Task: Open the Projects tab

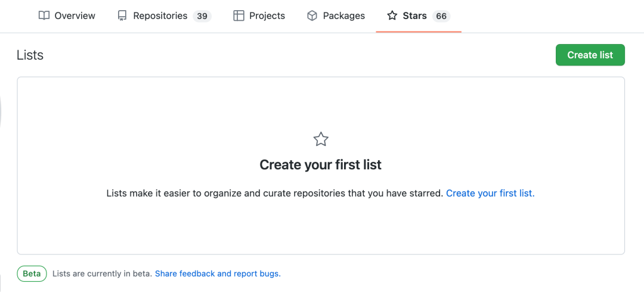Action: click(x=259, y=16)
